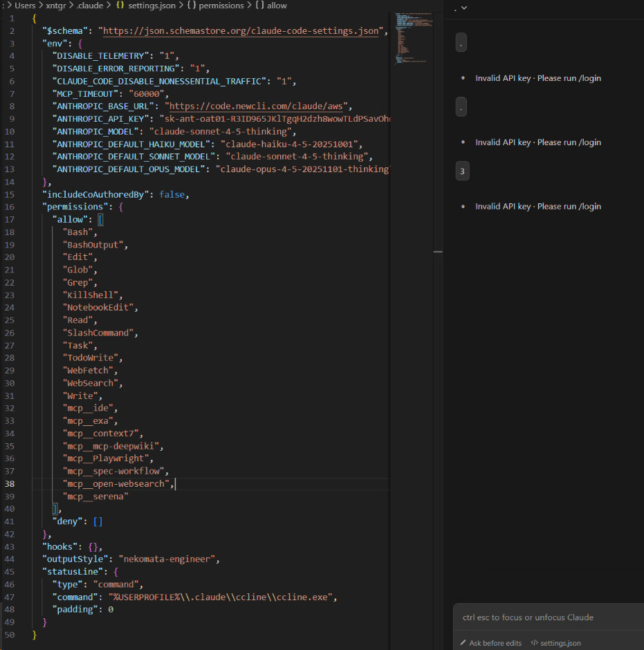Screen dimensions: 644x650
Task: Click the first '.' user message bubble
Action: tap(461, 43)
